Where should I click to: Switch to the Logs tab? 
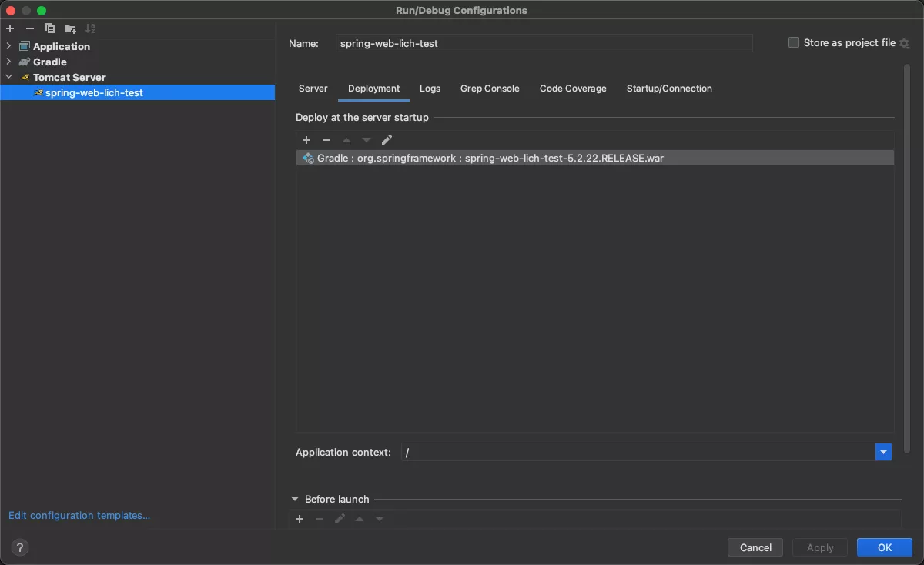point(430,89)
